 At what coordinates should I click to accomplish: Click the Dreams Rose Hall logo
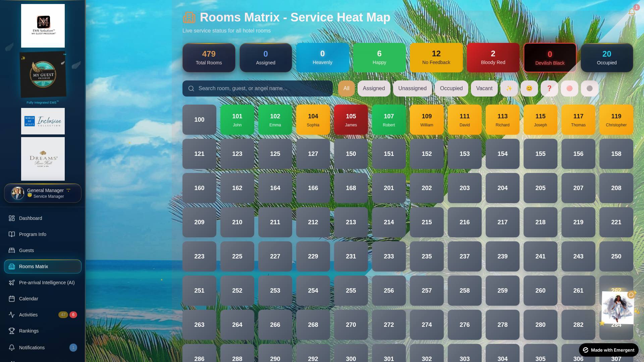coord(43,159)
